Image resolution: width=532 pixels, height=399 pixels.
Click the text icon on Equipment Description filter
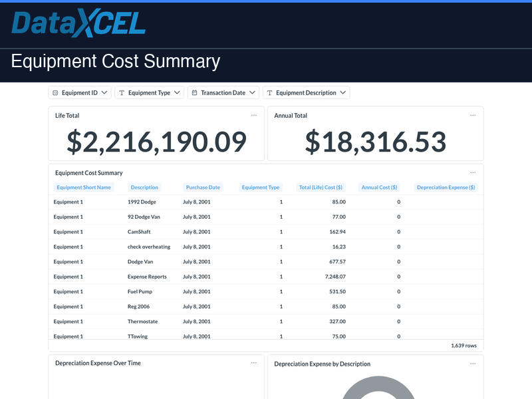(269, 92)
